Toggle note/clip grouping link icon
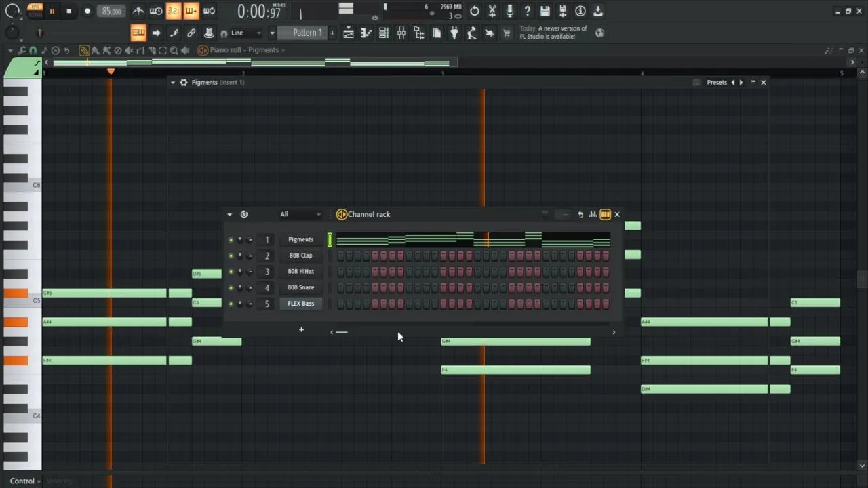The width and height of the screenshot is (868, 488). click(x=191, y=33)
